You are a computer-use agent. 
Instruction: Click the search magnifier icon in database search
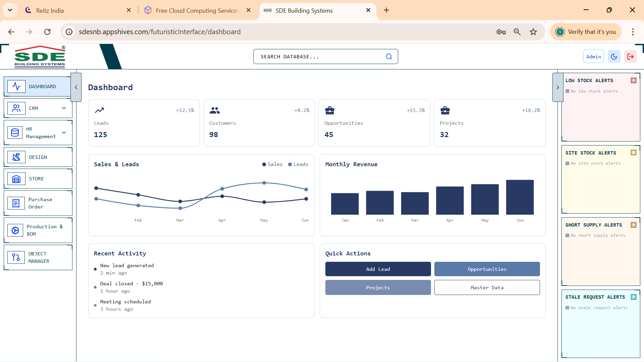click(389, 57)
